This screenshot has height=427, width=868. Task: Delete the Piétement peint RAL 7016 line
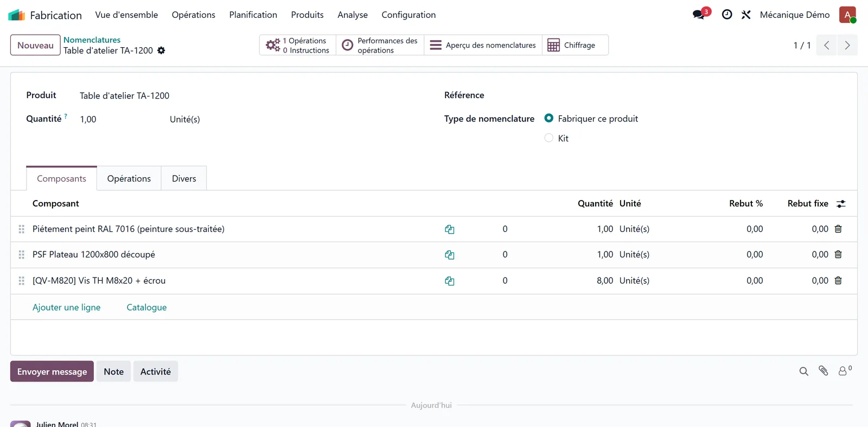838,229
